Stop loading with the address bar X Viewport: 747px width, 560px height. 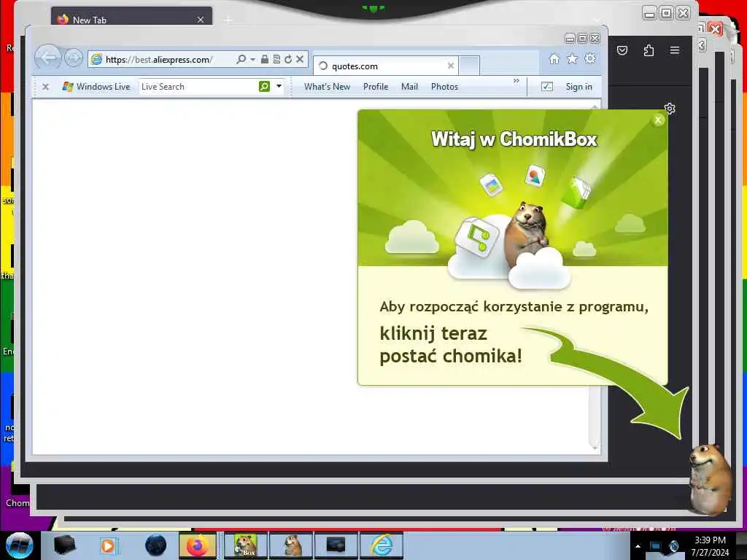pyautogui.click(x=300, y=59)
